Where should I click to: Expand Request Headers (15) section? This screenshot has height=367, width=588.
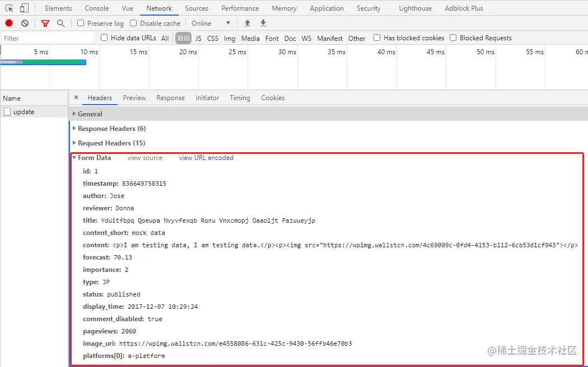pyautogui.click(x=74, y=143)
